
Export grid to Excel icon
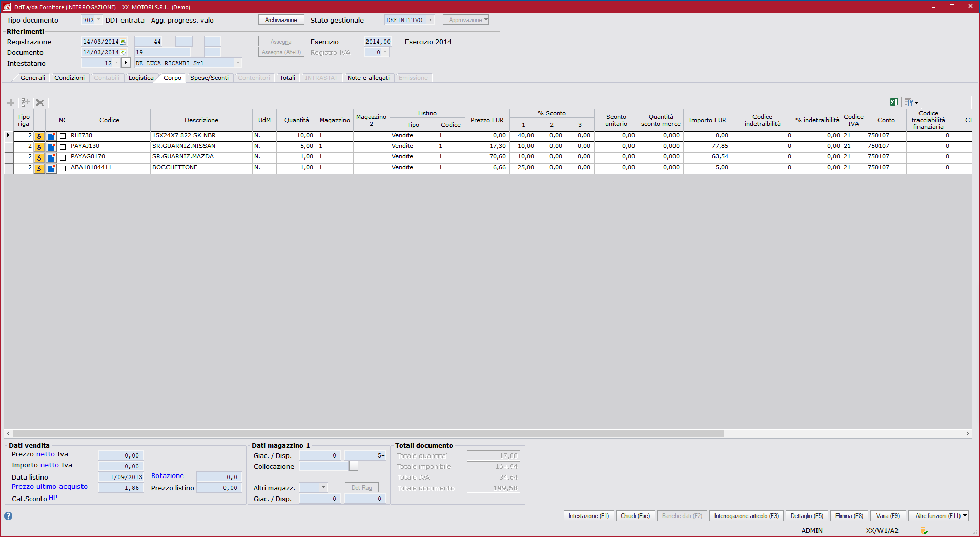click(x=894, y=103)
